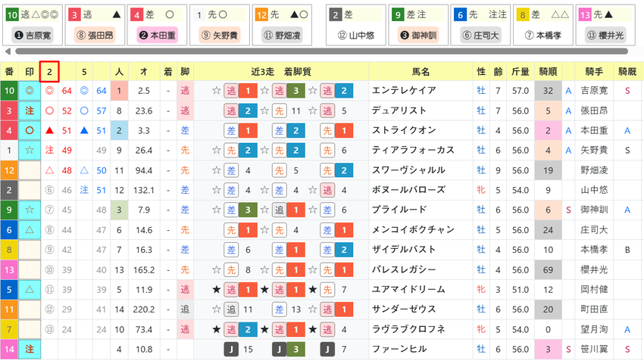Click the green number 10 badge in top card

click(x=12, y=15)
